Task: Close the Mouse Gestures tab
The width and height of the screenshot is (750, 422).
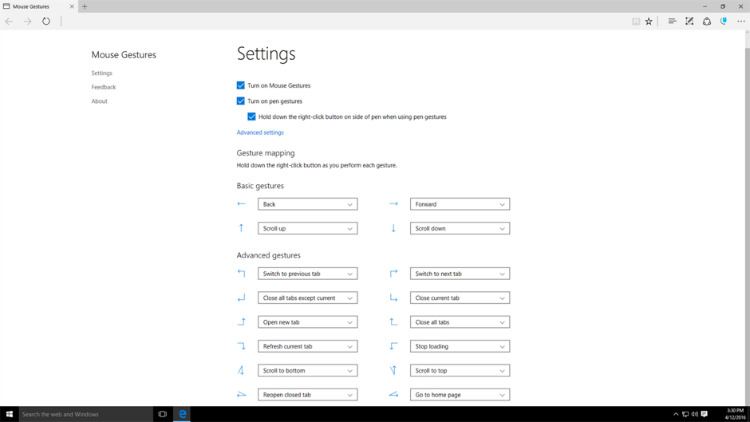Action: coord(72,6)
